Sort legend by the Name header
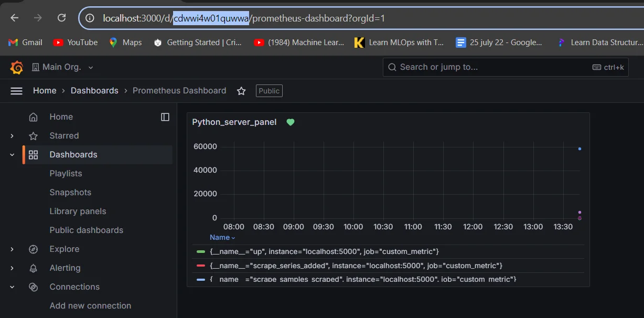Screen dimensions: 644x318 click(x=222, y=238)
